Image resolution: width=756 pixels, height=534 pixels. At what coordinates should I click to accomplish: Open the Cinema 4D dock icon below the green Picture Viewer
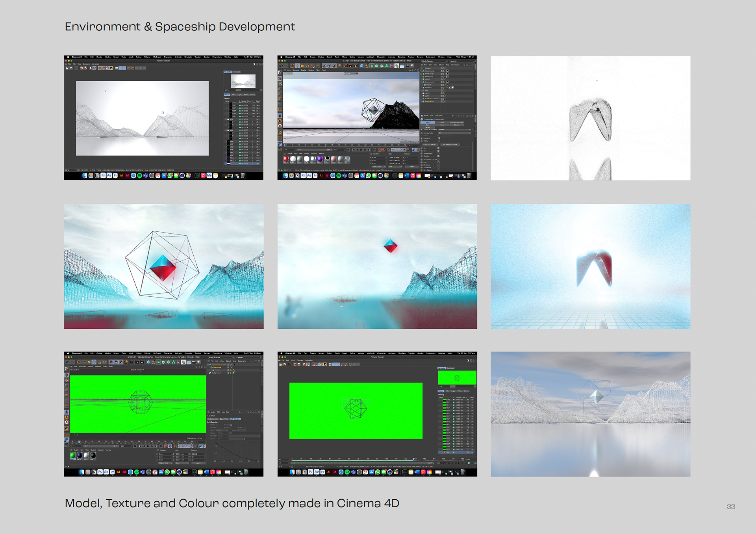click(389, 472)
